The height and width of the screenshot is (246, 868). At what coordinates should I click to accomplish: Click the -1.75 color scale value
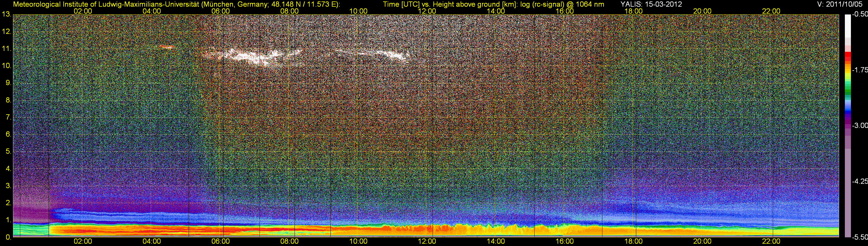pos(860,70)
